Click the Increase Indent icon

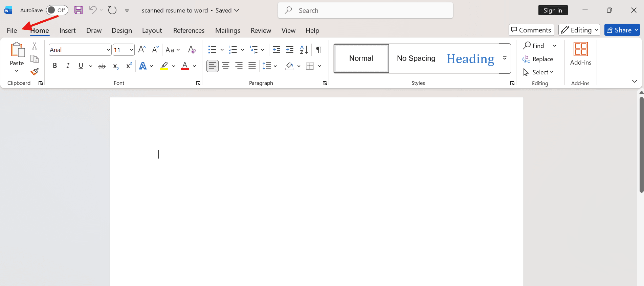pos(290,50)
